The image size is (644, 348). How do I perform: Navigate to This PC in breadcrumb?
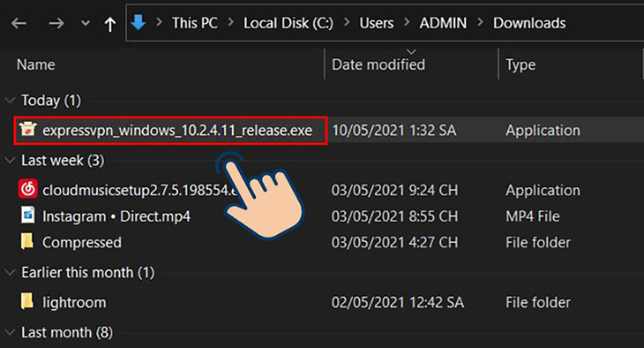(195, 23)
